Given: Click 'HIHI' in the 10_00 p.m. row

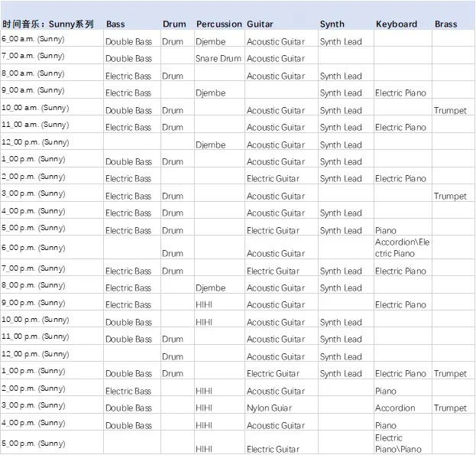Looking at the screenshot, I should click(204, 322).
